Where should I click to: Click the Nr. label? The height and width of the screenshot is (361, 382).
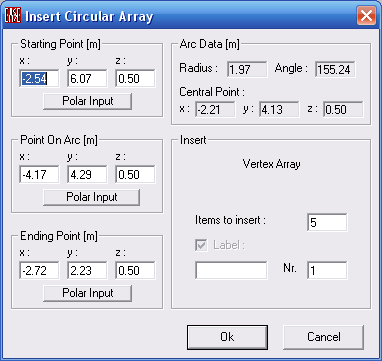290,268
